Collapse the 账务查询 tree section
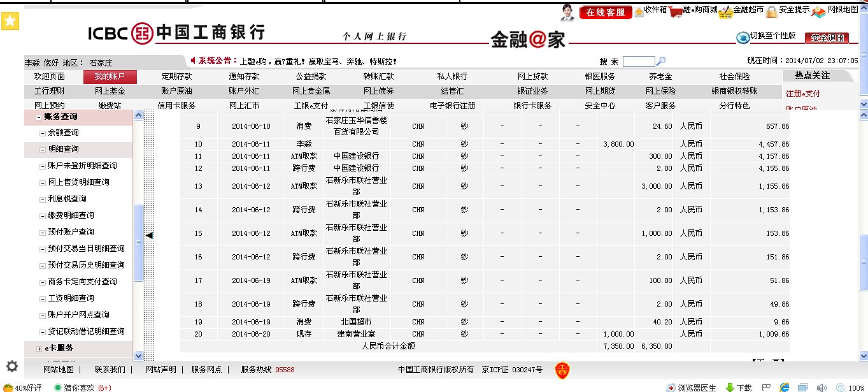868x392 pixels. [x=39, y=117]
